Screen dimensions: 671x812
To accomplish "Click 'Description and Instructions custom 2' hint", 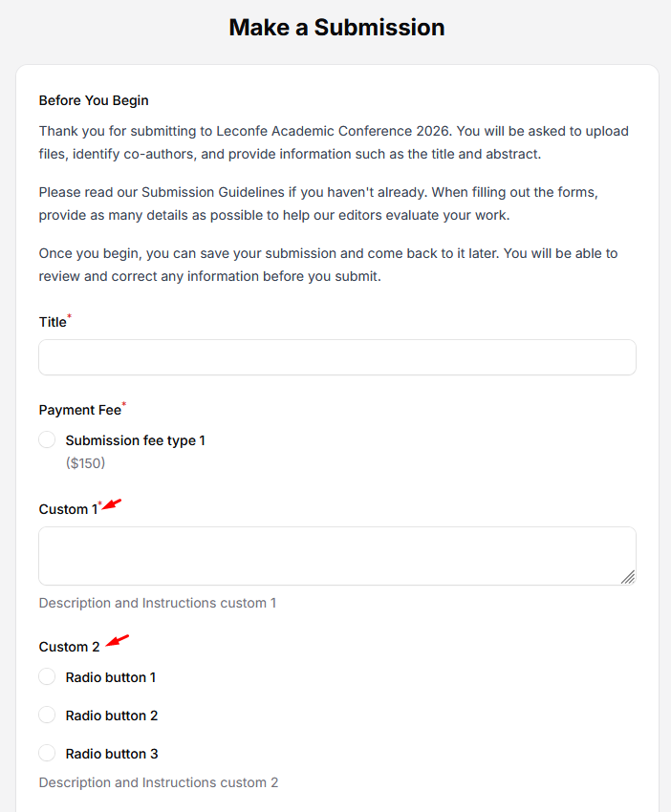I will [158, 782].
